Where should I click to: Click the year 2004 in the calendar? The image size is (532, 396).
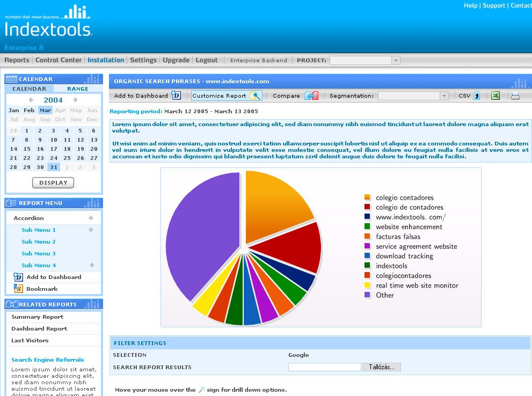[53, 100]
